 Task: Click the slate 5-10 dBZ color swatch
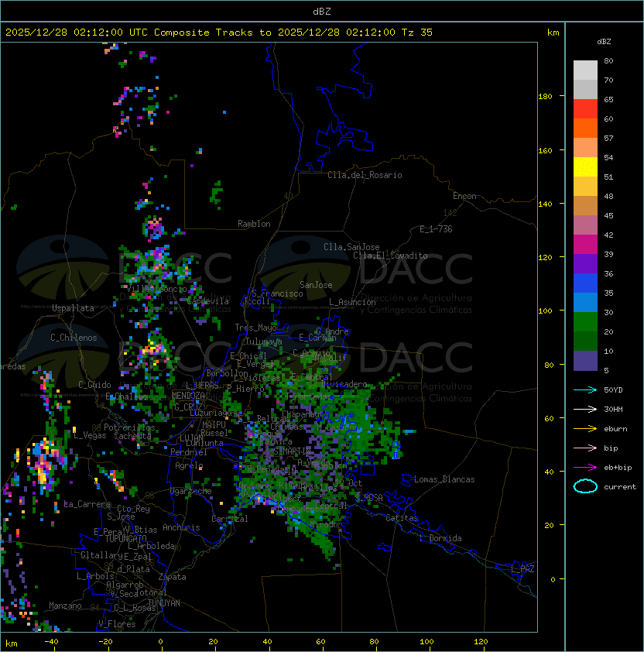pyautogui.click(x=585, y=361)
